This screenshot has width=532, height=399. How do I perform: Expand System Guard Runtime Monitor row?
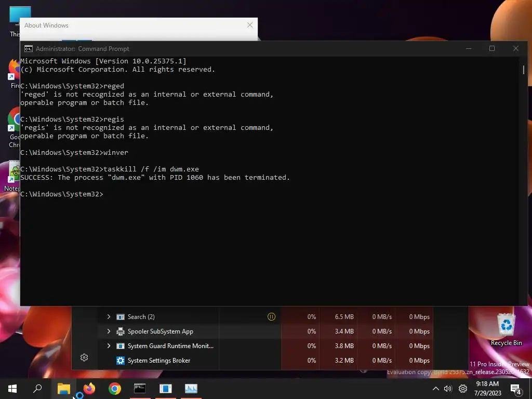(109, 345)
